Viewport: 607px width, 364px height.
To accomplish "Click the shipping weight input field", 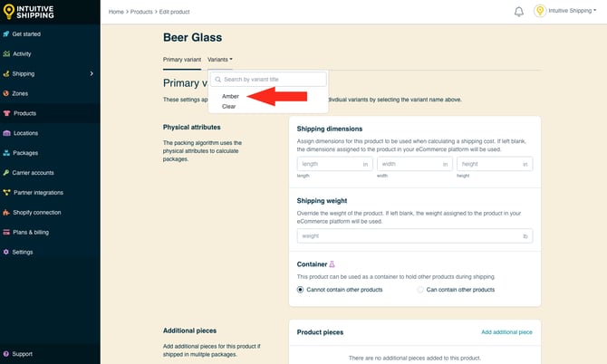I will (408, 235).
